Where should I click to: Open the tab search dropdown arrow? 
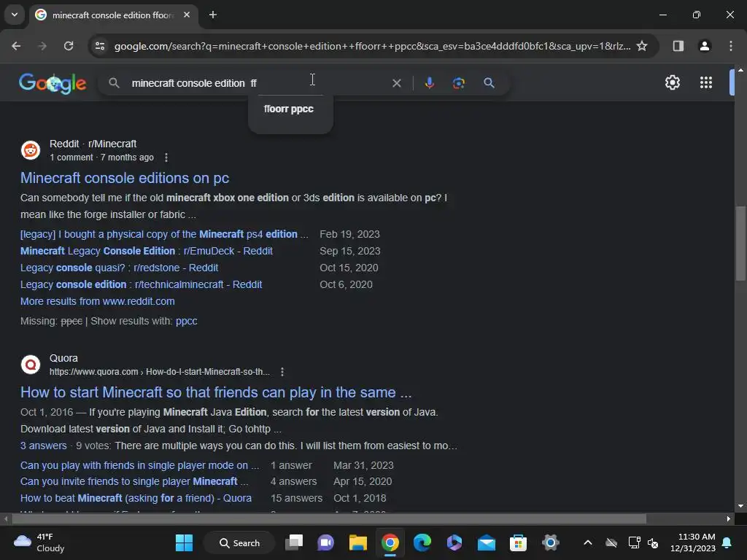click(x=15, y=15)
